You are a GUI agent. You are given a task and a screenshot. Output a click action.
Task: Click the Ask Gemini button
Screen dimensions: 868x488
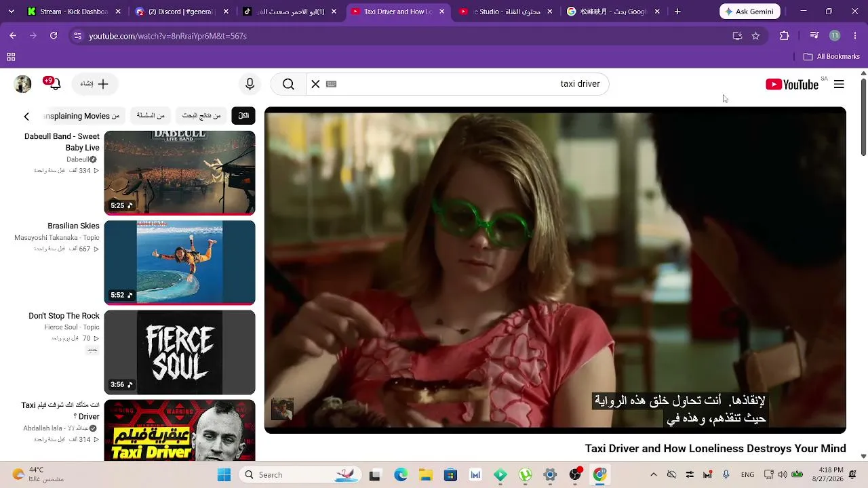coord(750,12)
